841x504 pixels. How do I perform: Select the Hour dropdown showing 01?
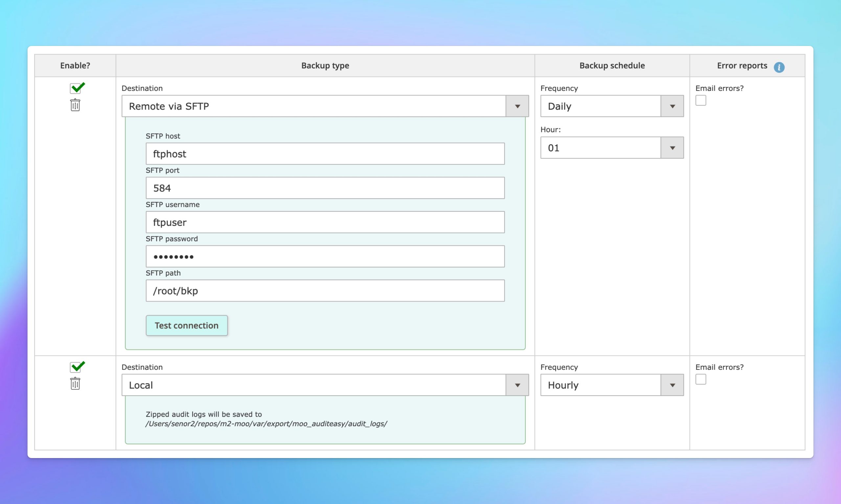[x=611, y=148]
